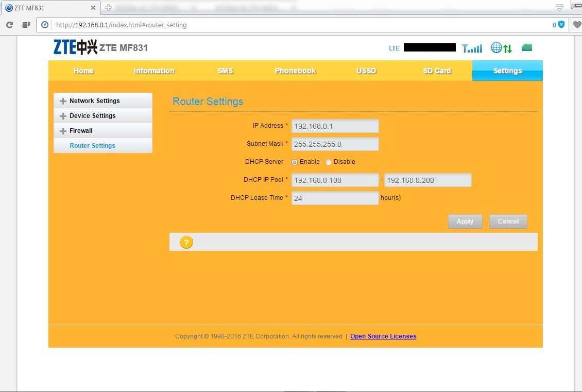This screenshot has width=582, height=392.
Task: Go to the Phonebook tab
Action: click(x=296, y=71)
